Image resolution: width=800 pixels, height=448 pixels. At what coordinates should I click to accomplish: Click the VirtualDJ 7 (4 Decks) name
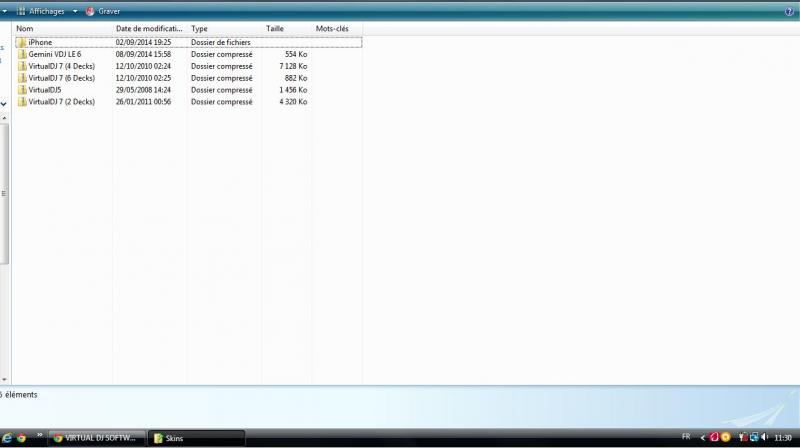pos(62,66)
